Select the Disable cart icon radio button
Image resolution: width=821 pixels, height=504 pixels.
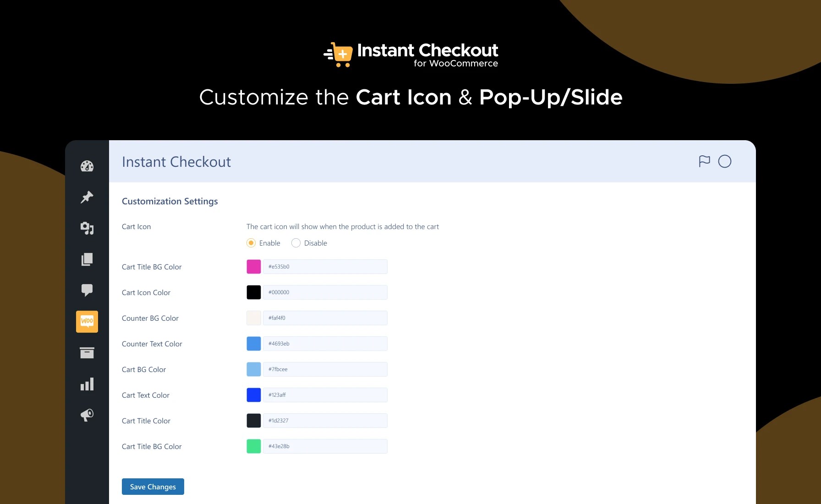pos(296,243)
